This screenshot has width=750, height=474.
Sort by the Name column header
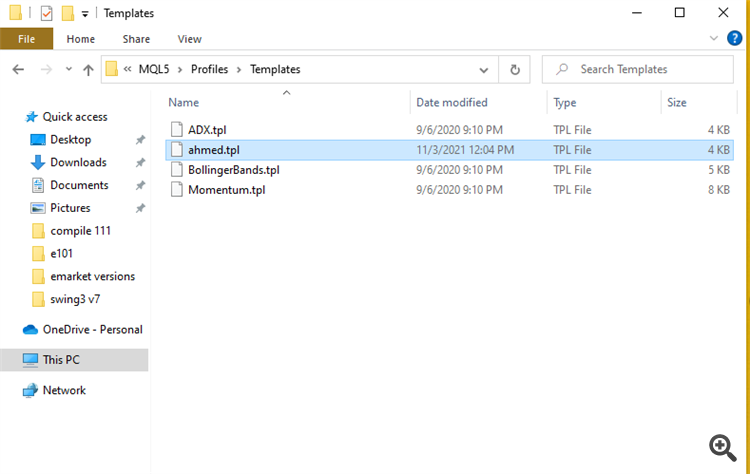point(184,102)
